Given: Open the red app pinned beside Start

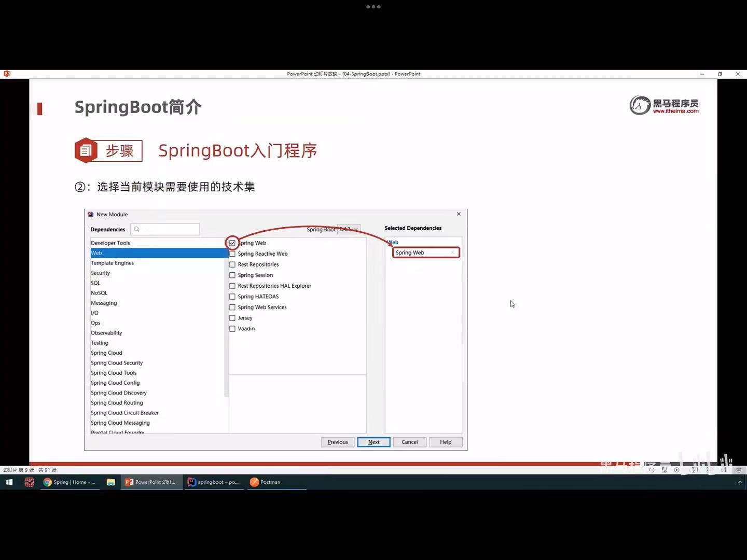Looking at the screenshot, I should pyautogui.click(x=29, y=482).
